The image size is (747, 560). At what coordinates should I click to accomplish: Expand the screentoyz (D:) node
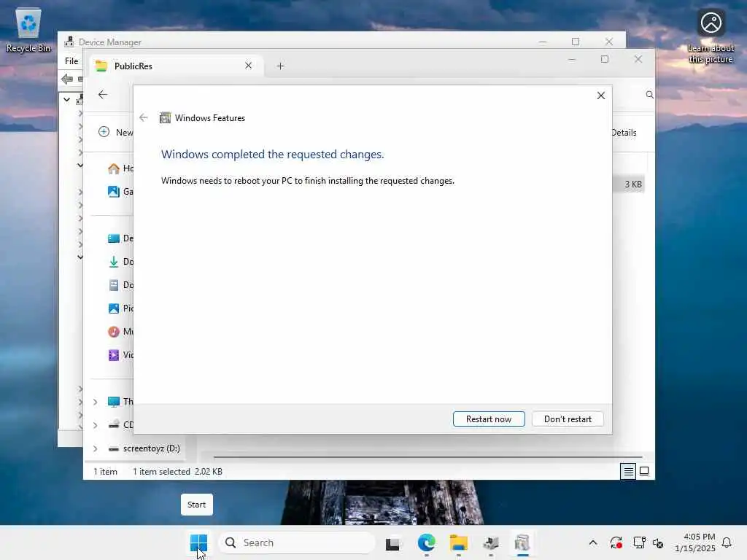(96, 448)
